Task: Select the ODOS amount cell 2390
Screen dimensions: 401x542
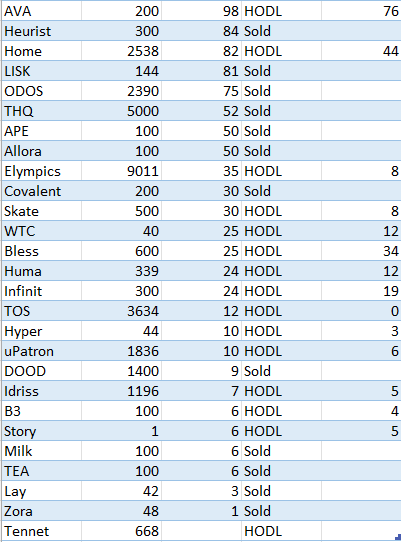Action: click(x=121, y=91)
